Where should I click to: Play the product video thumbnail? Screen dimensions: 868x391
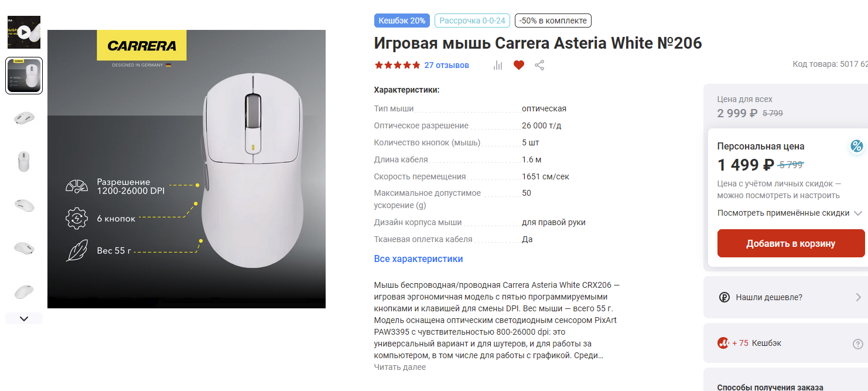24,32
